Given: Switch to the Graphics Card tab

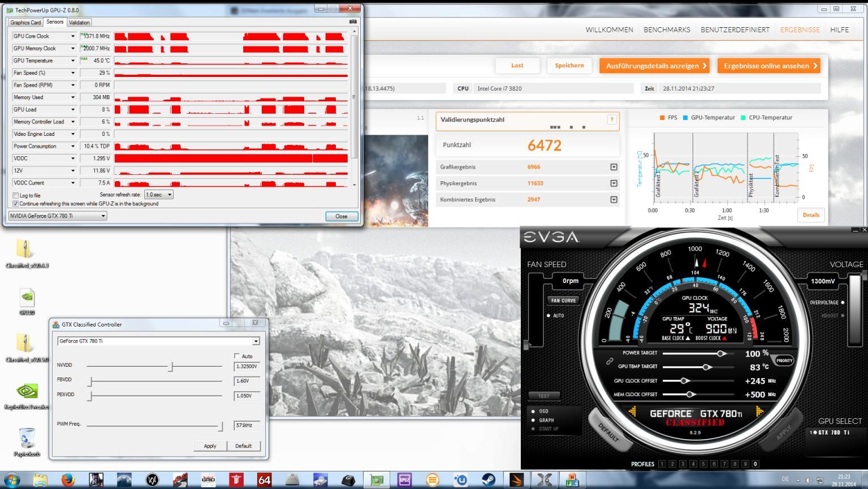Looking at the screenshot, I should pos(25,23).
